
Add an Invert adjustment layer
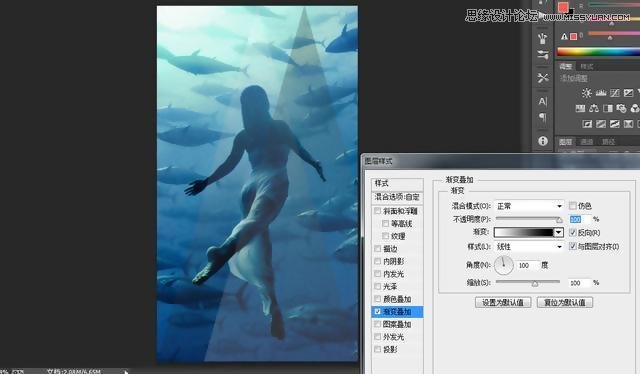pos(587,124)
